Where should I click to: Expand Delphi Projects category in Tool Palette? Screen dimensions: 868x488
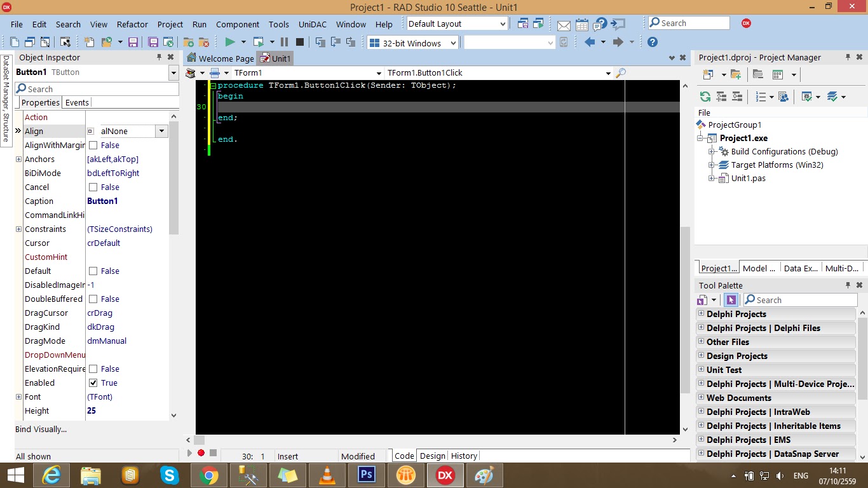click(x=701, y=313)
